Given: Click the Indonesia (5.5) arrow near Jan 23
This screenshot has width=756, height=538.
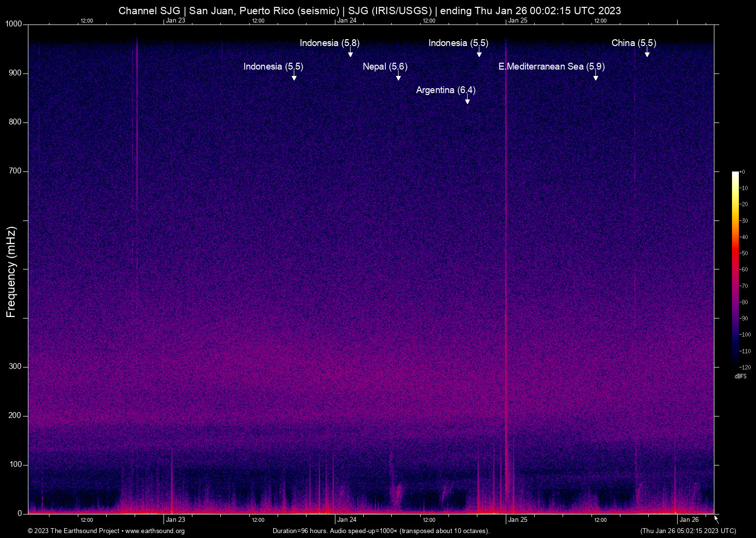Looking at the screenshot, I should 295,77.
